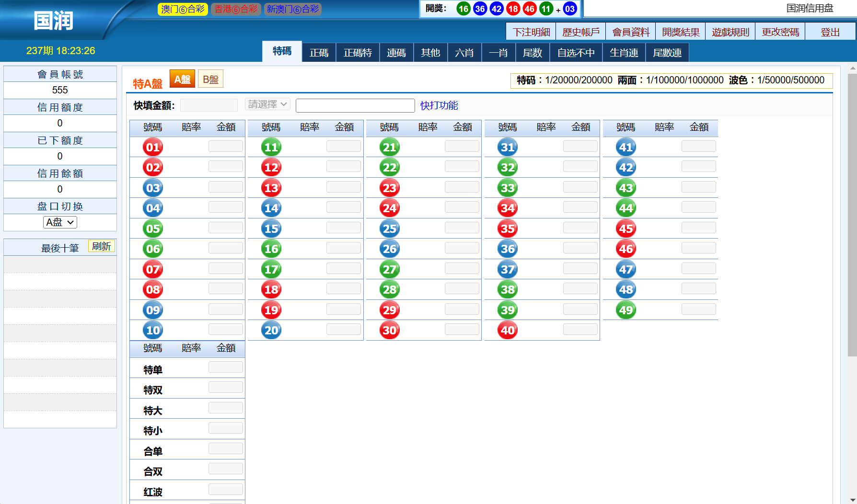857x504 pixels.
Task: Switch to the 連碼 tab
Action: (x=396, y=53)
